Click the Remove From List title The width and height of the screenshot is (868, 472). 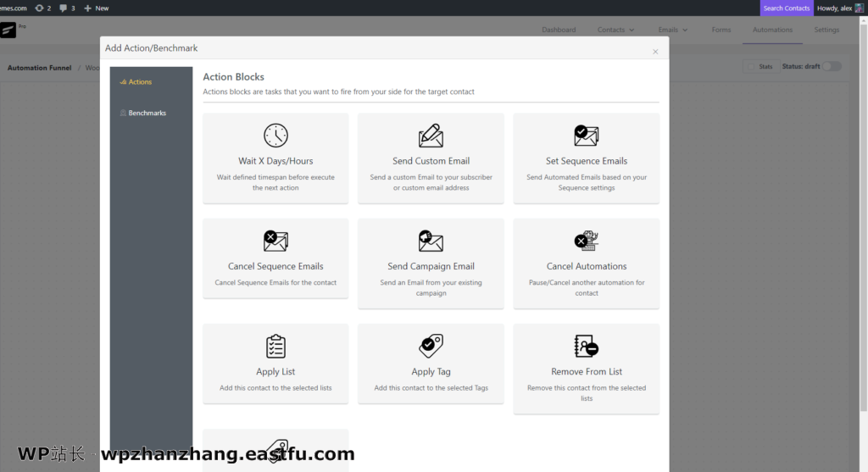[x=587, y=372]
